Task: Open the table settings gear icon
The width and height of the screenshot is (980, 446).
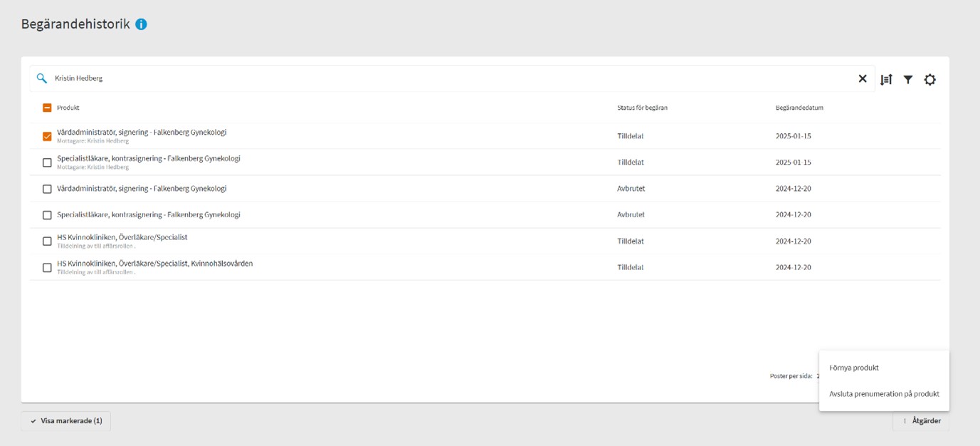Action: [929, 80]
